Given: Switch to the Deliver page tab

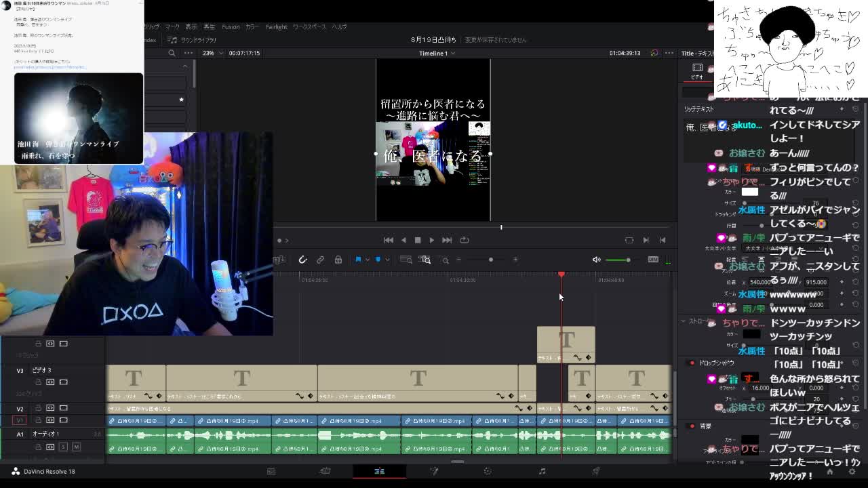Looking at the screenshot, I should (x=596, y=471).
